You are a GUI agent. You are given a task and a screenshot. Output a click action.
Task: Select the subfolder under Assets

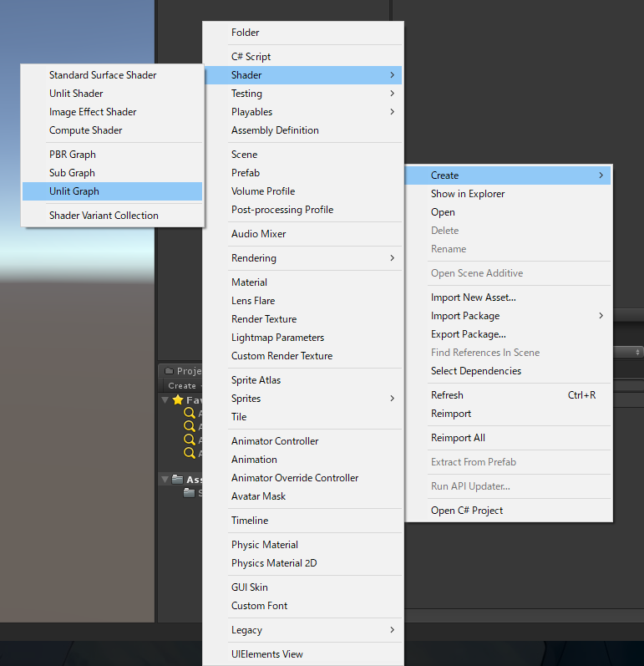(193, 493)
